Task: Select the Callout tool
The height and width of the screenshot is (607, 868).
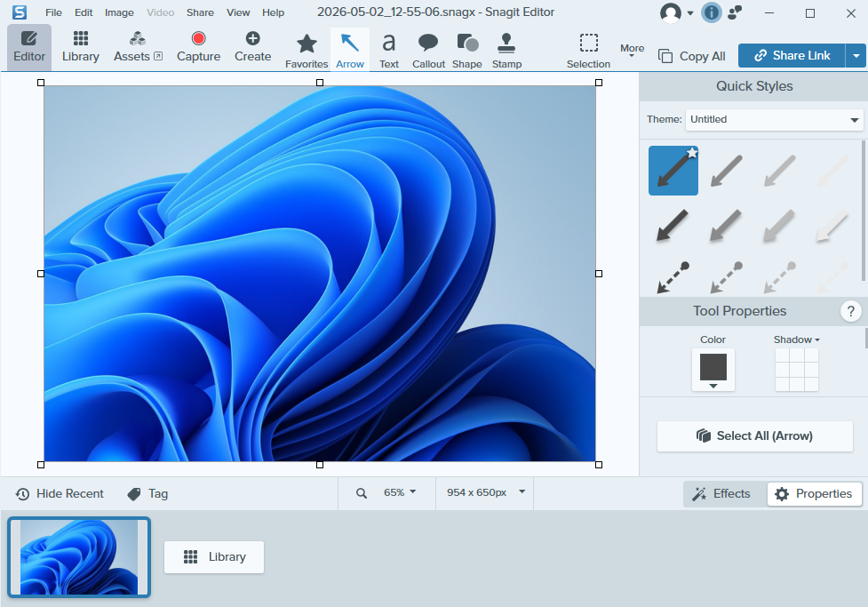Action: [428, 51]
